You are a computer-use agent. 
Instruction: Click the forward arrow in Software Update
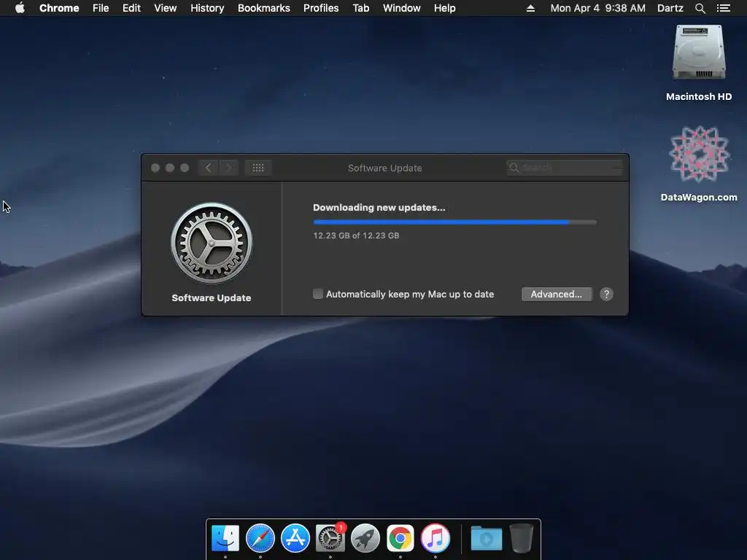coord(228,168)
